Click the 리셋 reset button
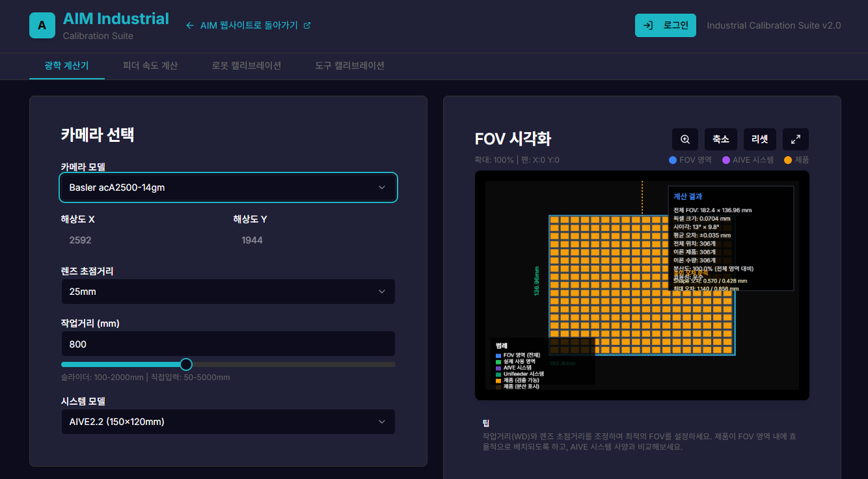Screen dimensions: 868x479 (759, 139)
